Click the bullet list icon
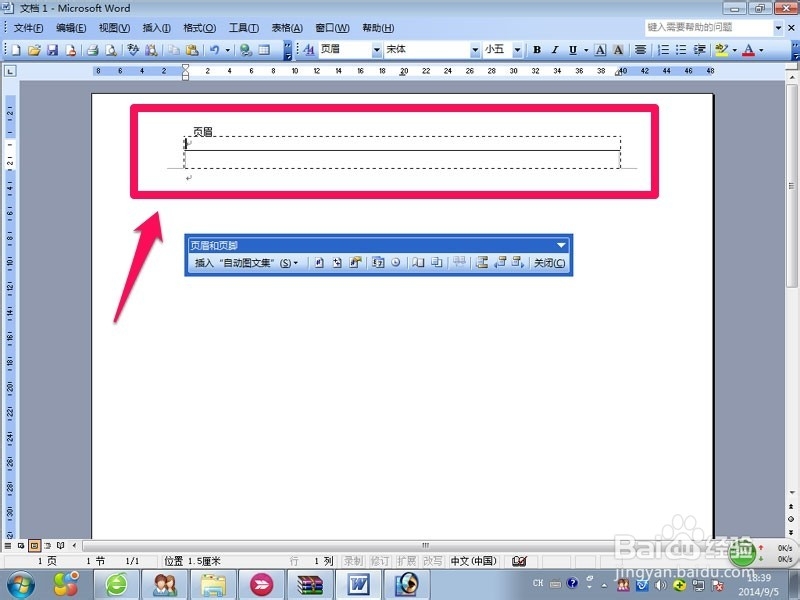 (x=681, y=50)
